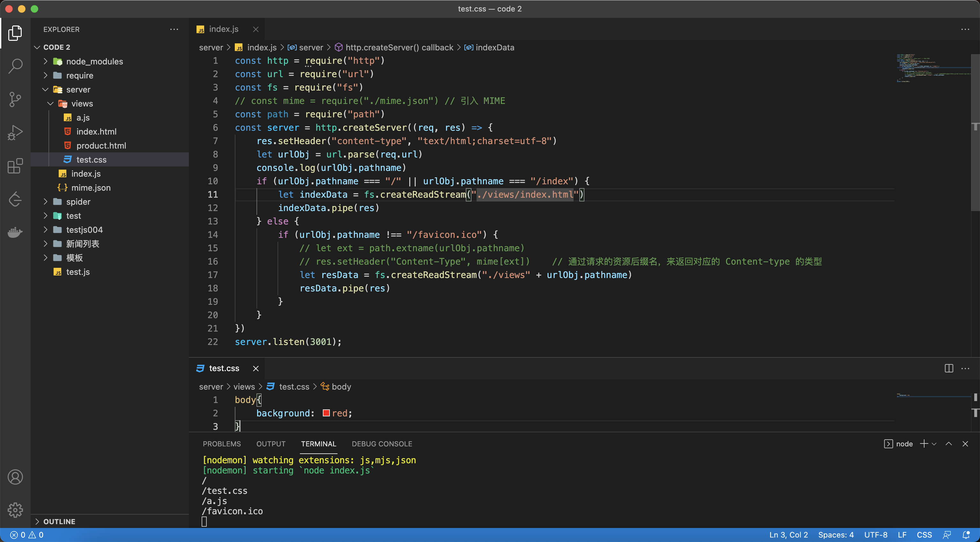Collapse the views folder
The height and width of the screenshot is (542, 980).
(50, 103)
